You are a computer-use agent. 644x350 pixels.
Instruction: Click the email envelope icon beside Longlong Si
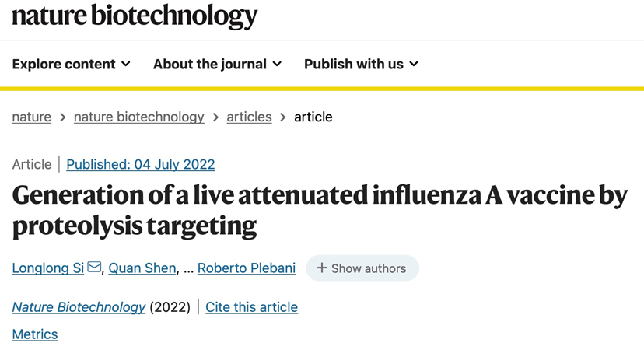point(94,268)
